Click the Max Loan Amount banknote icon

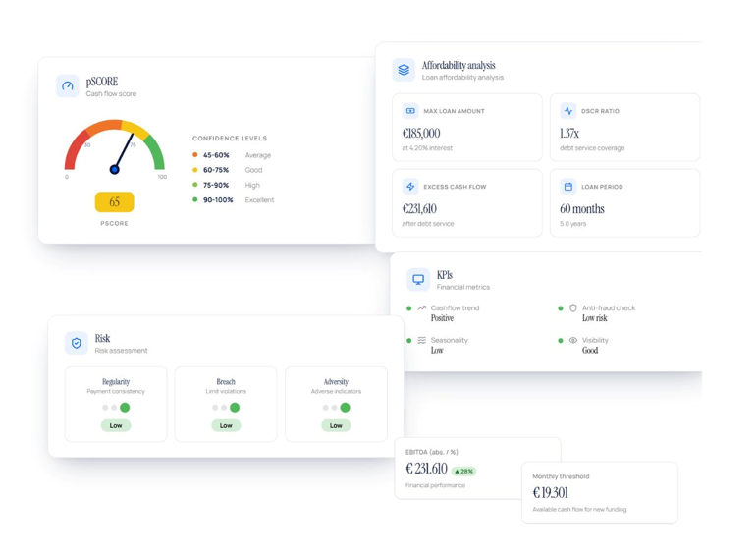(x=410, y=111)
